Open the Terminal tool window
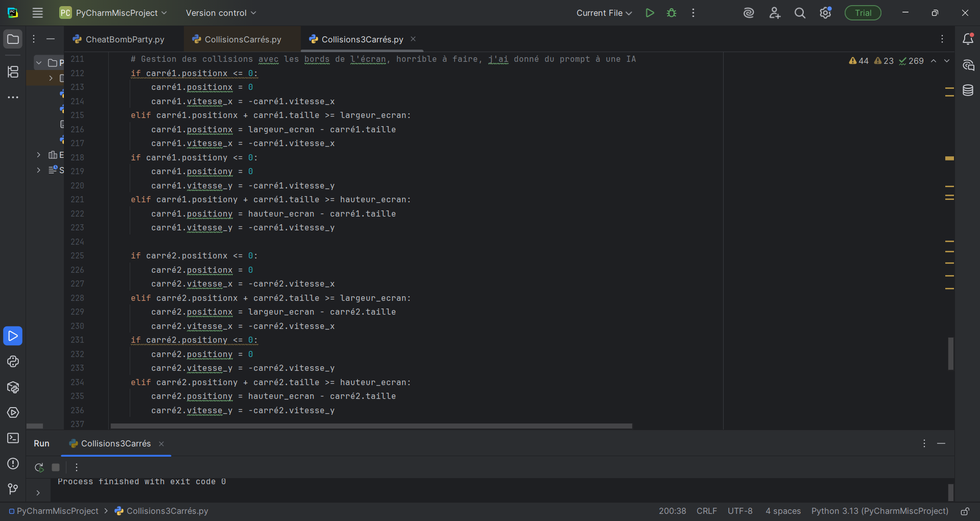The image size is (980, 521). coord(13,438)
